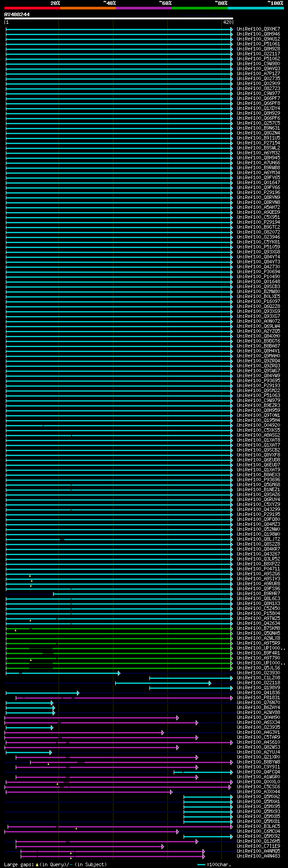This screenshot has height=868, width=288.
Task: View the UniRef100_B9RHR7 hit
Action: coord(258,594)
